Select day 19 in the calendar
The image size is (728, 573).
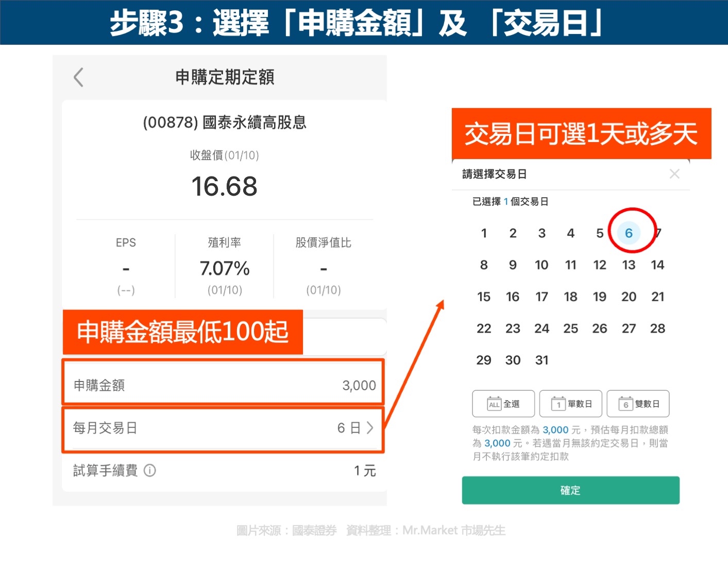click(x=600, y=297)
